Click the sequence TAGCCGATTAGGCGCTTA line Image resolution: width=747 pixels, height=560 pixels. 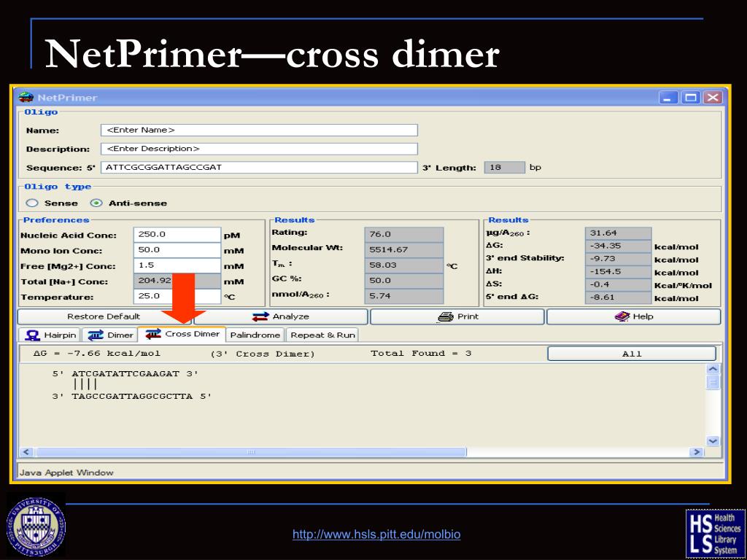pos(131,396)
